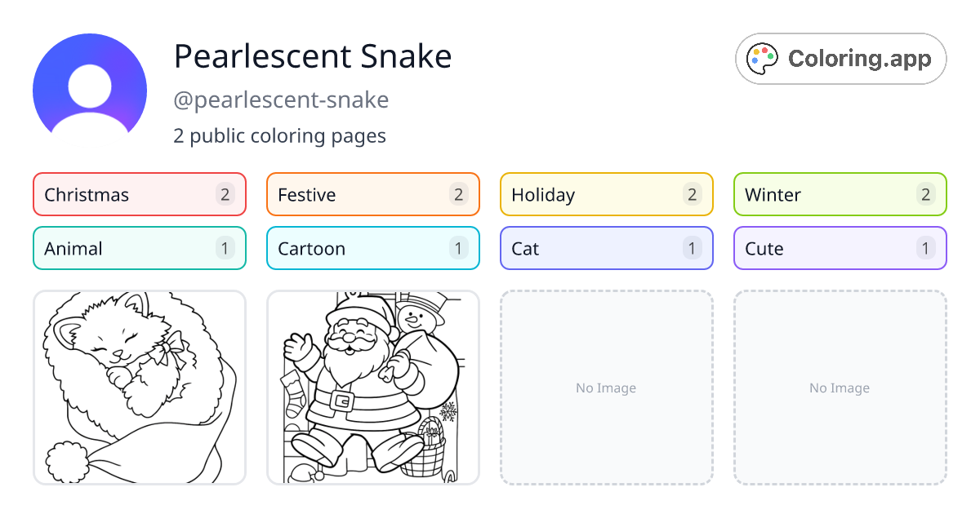Open the Santa with snowman coloring page
Image resolution: width=980 pixels, height=514 pixels.
coord(372,388)
